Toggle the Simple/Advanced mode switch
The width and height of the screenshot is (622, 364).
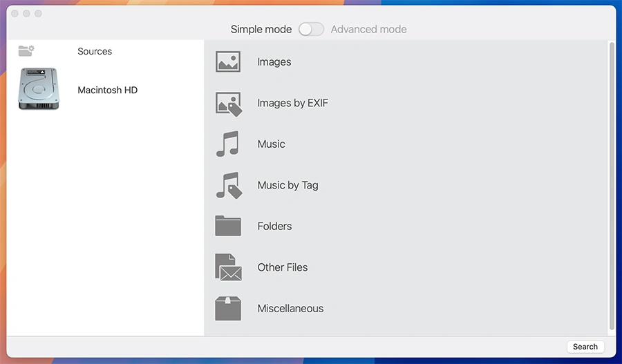click(x=311, y=30)
